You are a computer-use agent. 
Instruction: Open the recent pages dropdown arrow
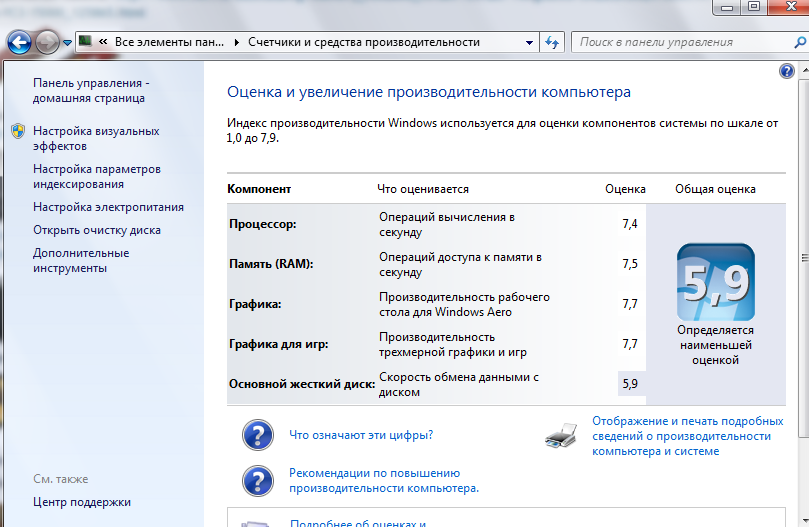pyautogui.click(x=67, y=43)
